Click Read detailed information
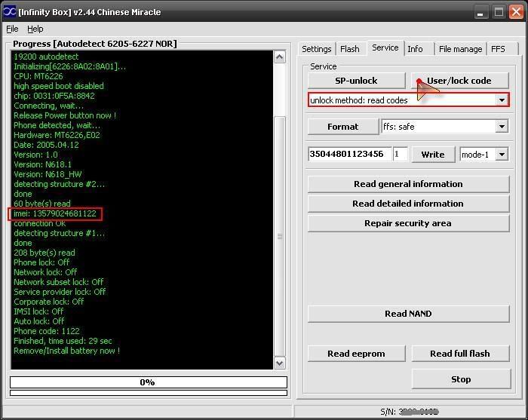528x420 pixels. [x=408, y=204]
